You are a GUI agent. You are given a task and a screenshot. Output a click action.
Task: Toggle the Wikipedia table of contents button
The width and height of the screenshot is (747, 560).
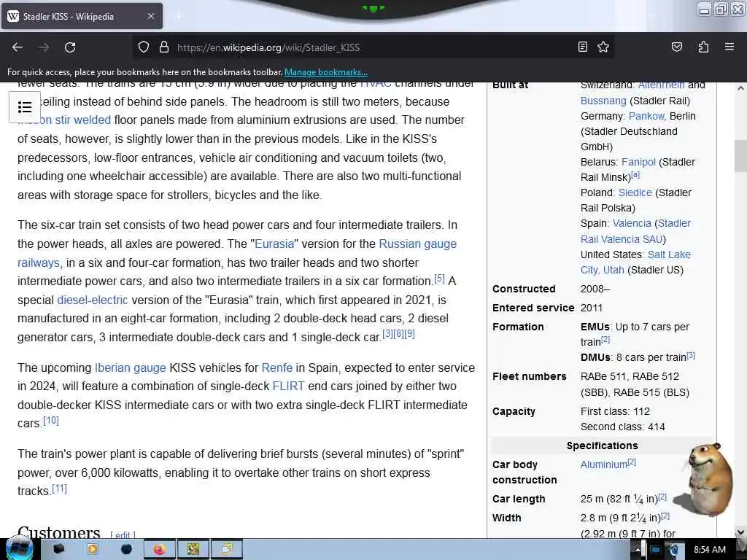pos(25,106)
